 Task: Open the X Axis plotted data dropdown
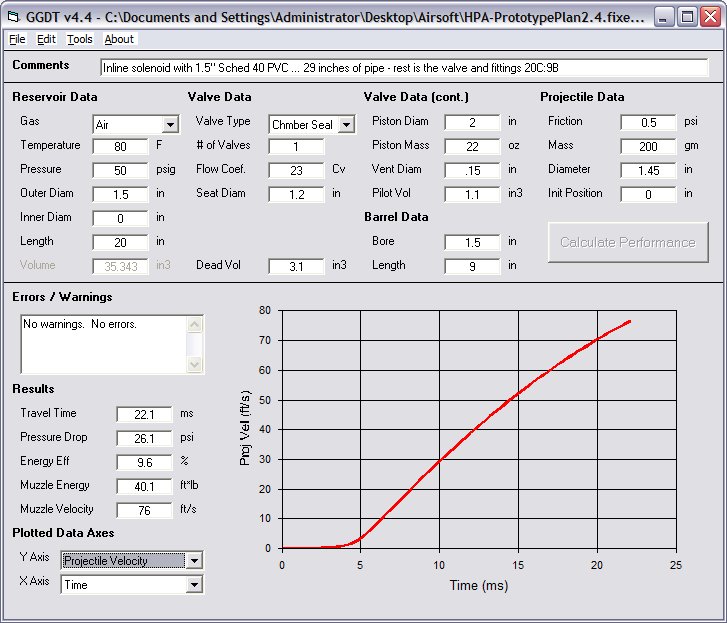pyautogui.click(x=194, y=585)
